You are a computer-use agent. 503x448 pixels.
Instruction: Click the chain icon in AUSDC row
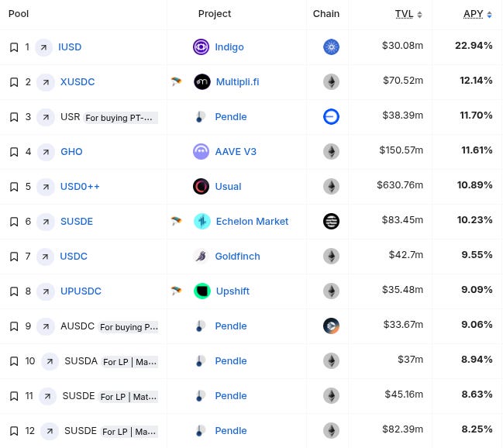(x=332, y=326)
